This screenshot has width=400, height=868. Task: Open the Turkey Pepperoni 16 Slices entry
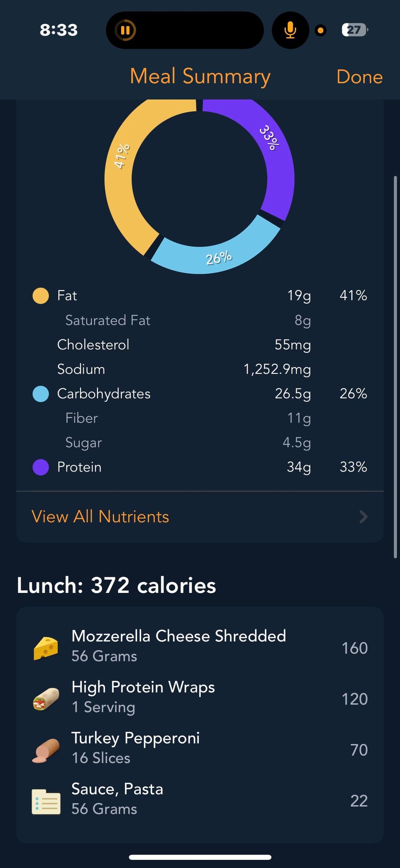click(136, 747)
